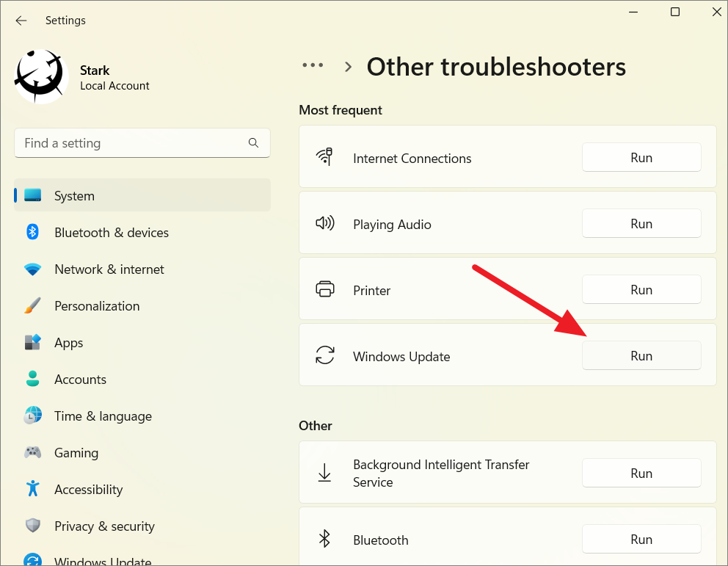728x566 pixels.
Task: Open the Apps settings page
Action: [x=142, y=342]
